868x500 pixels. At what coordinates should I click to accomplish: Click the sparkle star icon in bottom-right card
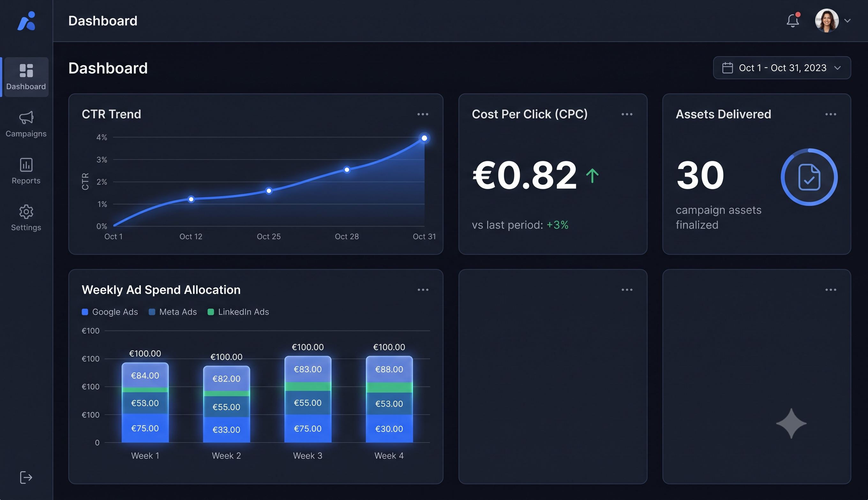pyautogui.click(x=791, y=423)
